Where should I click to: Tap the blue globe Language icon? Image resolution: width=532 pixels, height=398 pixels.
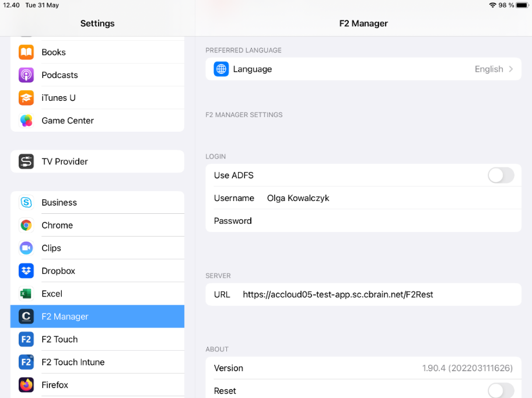pyautogui.click(x=221, y=69)
